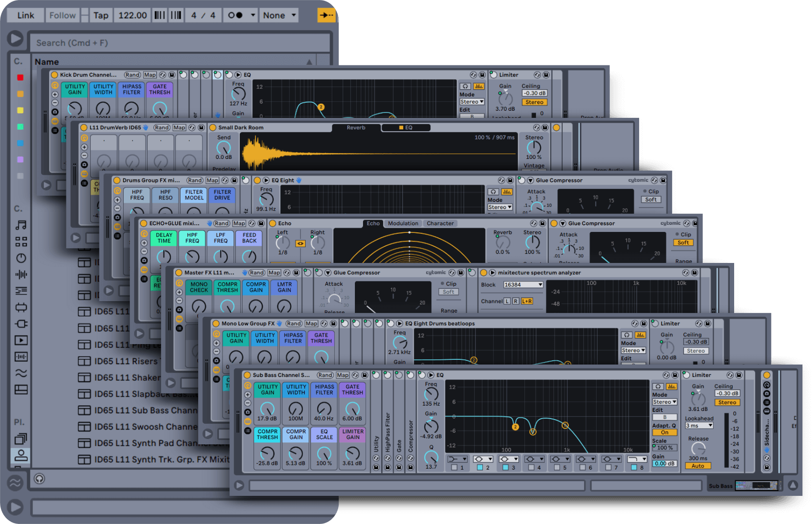
Task: Save preset of Sub Bass Channel rack
Action: [x=364, y=375]
